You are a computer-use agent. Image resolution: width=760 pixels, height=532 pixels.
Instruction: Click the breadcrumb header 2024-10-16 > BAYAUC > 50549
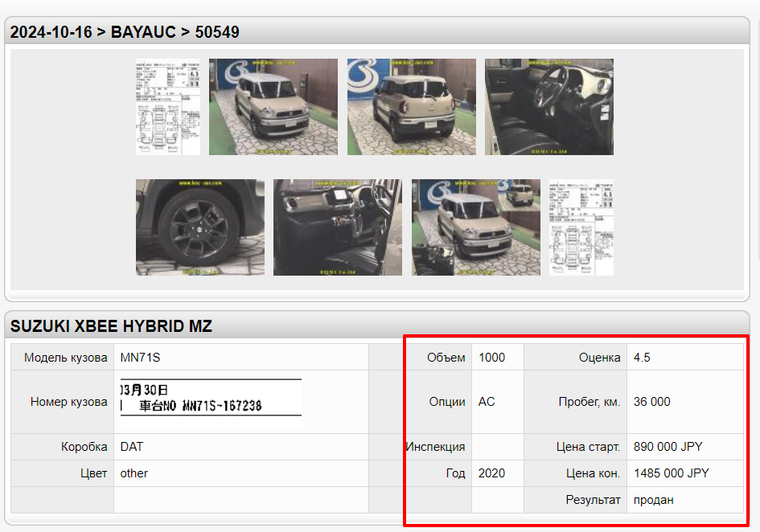125,32
